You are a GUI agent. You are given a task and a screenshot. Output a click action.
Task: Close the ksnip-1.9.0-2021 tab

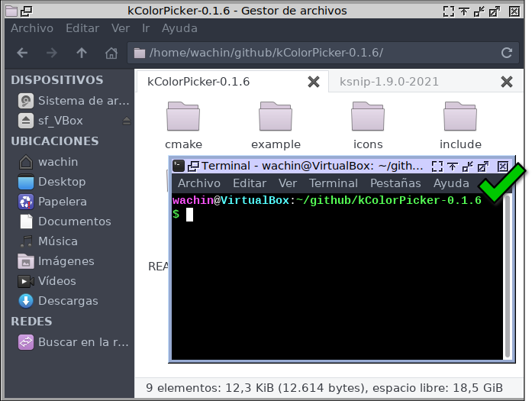507,82
